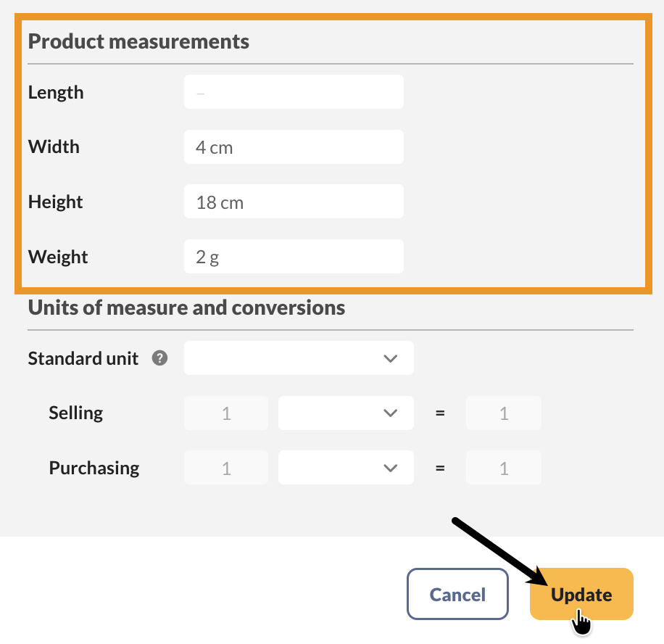The height and width of the screenshot is (644, 664).
Task: Click the Purchasing conversion value field on right
Action: (x=504, y=468)
